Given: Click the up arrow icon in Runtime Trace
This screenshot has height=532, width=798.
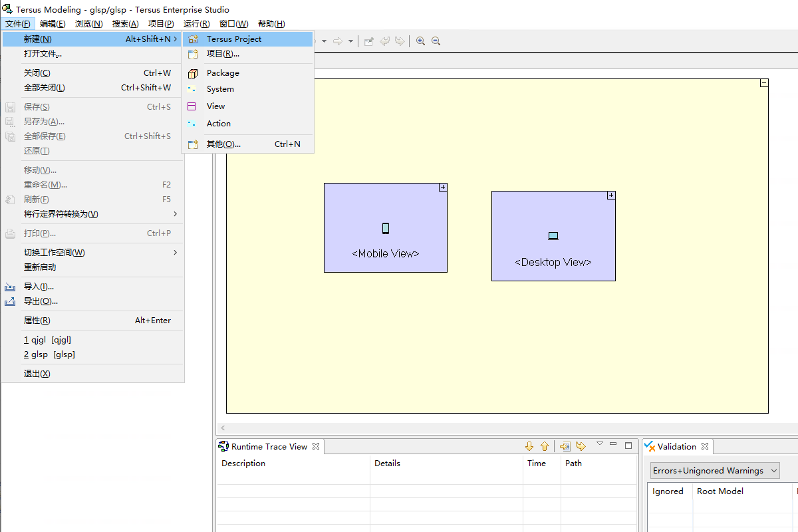Looking at the screenshot, I should tap(545, 447).
